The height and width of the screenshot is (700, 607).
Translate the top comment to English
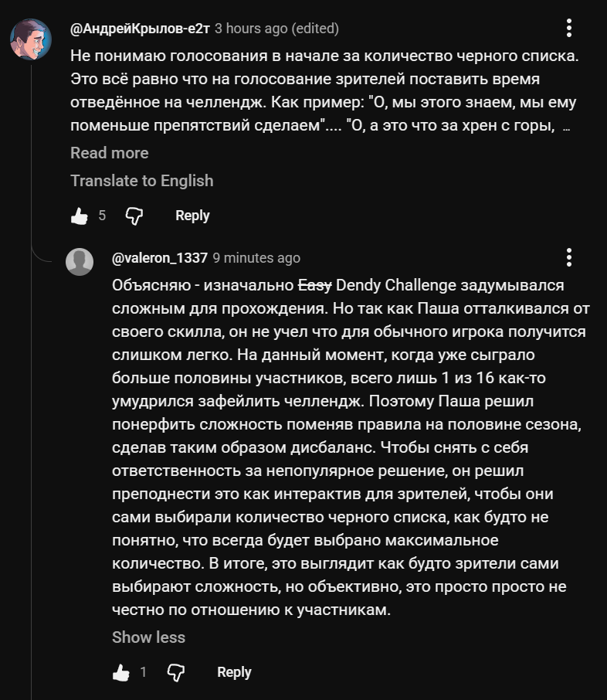click(142, 181)
